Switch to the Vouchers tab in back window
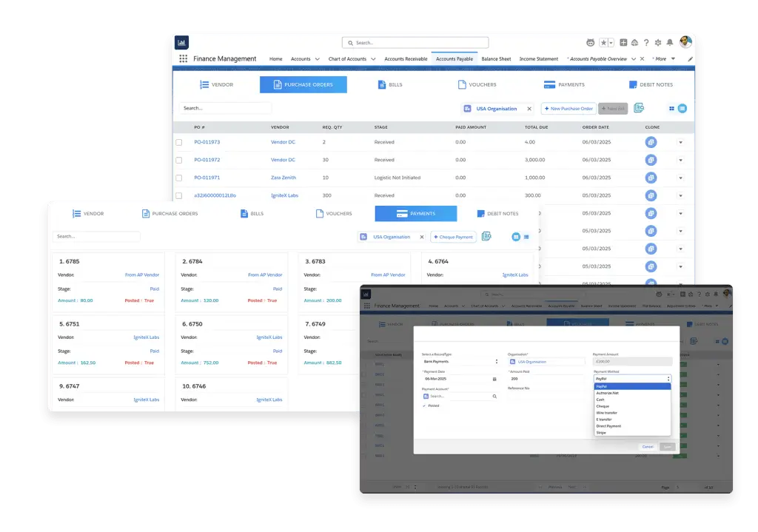 pyautogui.click(x=477, y=84)
